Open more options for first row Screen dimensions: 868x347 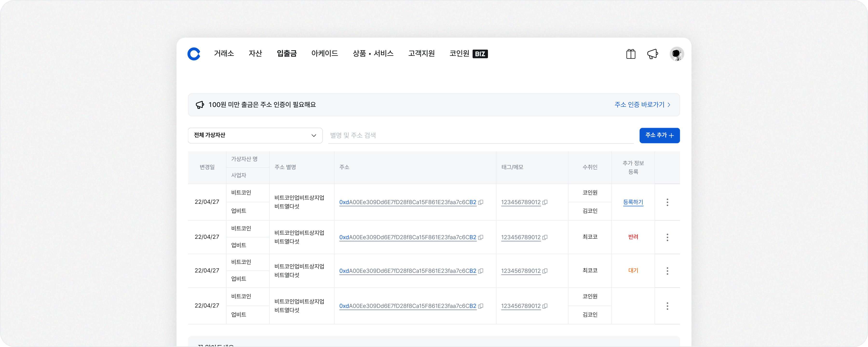pyautogui.click(x=667, y=202)
